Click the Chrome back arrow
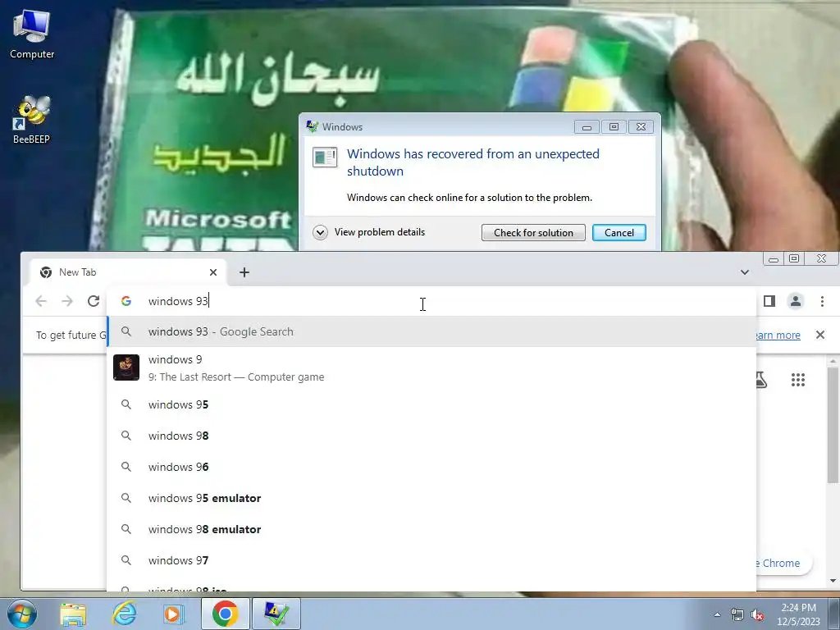840x630 pixels. (41, 301)
